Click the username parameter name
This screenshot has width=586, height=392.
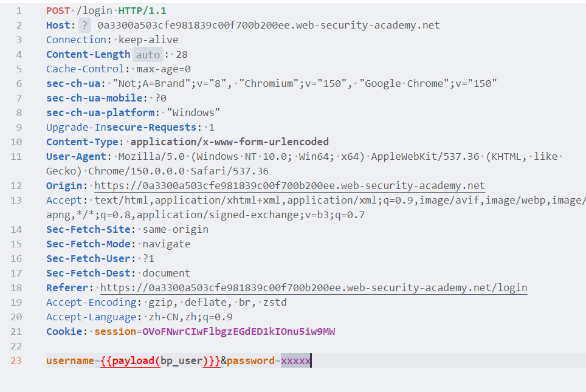71,360
